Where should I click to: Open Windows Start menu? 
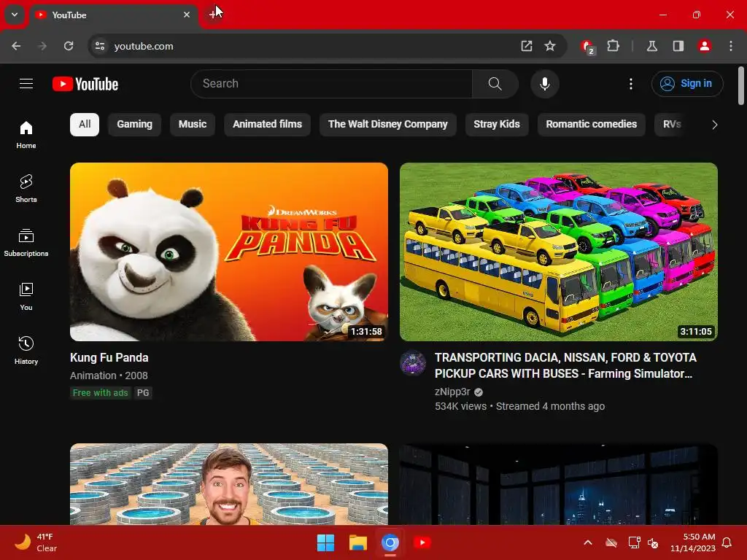coord(326,542)
